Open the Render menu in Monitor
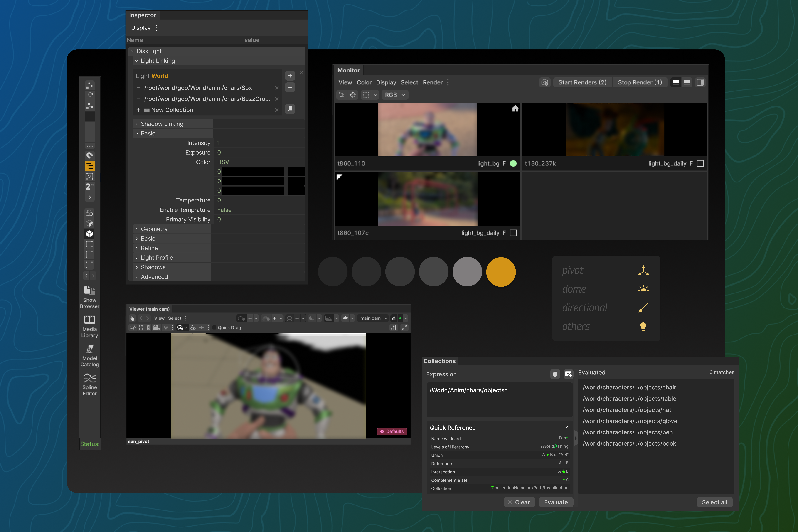This screenshot has height=532, width=798. 433,82
